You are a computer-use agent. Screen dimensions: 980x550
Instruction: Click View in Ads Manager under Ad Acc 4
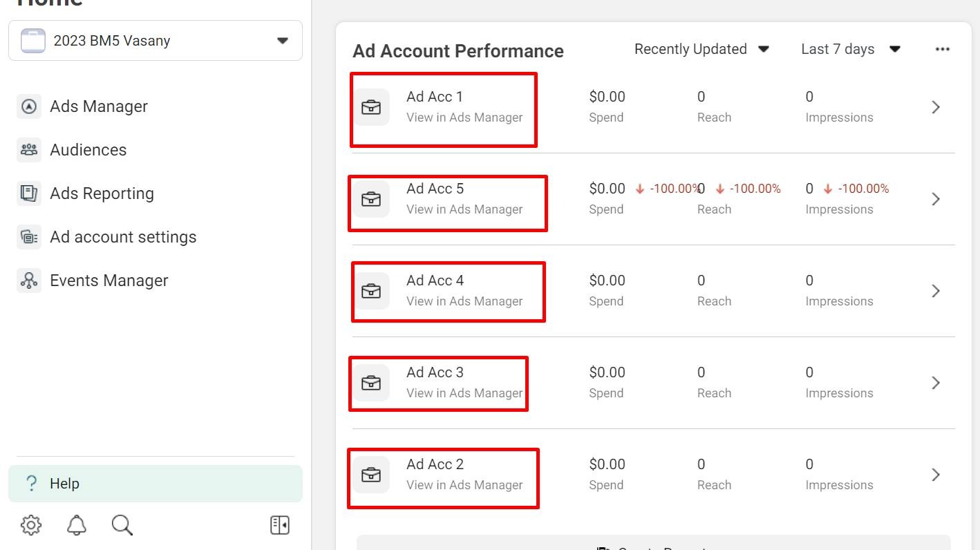[464, 301]
